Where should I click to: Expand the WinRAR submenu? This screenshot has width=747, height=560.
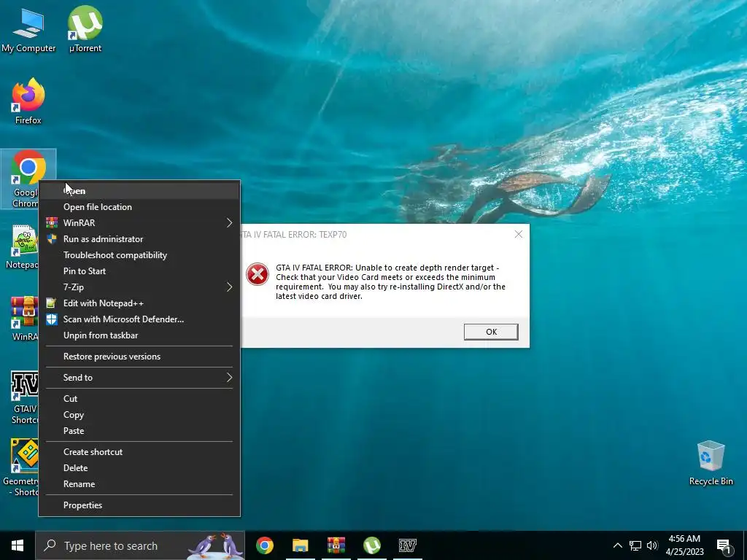click(139, 223)
